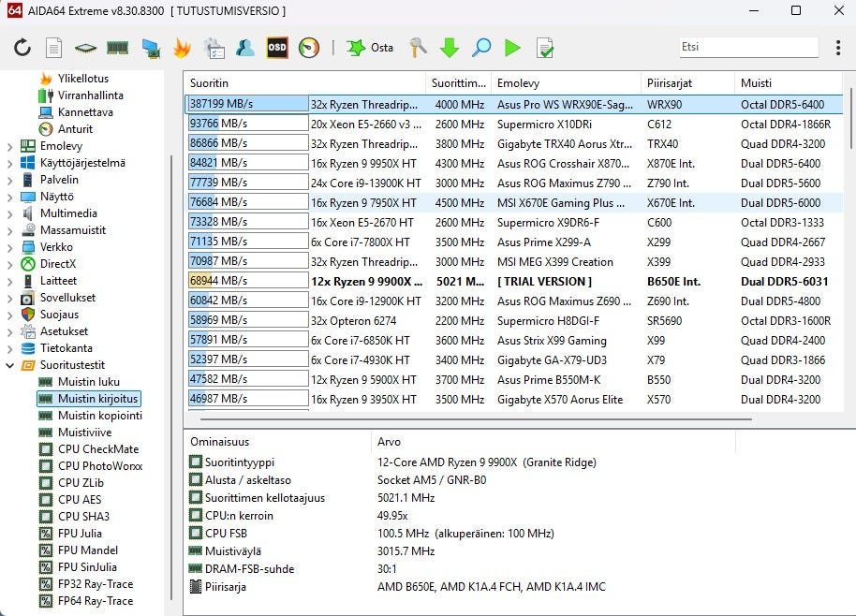Select the Asetukset tree item
Viewport: 856px width, 616px height.
(64, 331)
